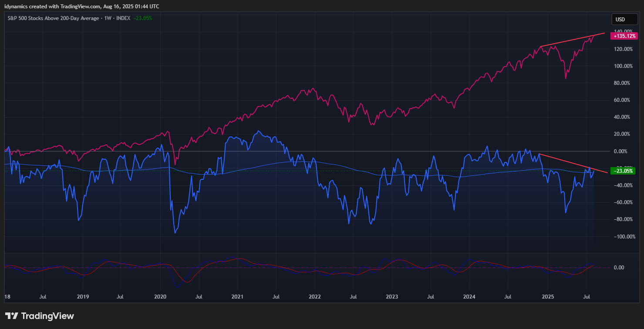The image size is (644, 329).
Task: Click the 0.00 indicator pane axis label
Action: tap(619, 268)
